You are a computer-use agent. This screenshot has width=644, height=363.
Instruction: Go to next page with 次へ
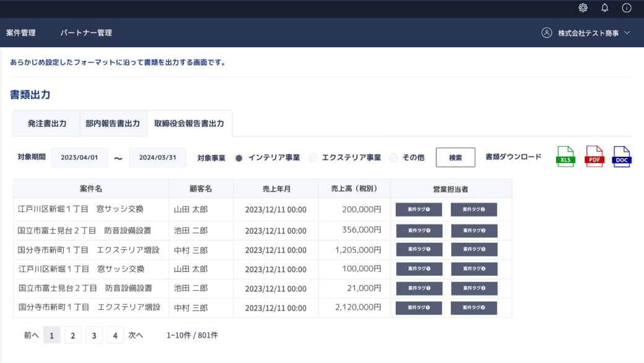pos(136,335)
